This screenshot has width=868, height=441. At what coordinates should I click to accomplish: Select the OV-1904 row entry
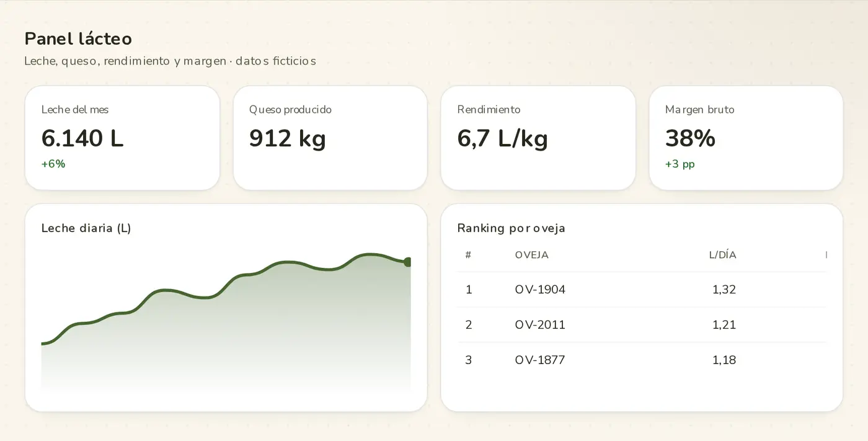point(540,290)
